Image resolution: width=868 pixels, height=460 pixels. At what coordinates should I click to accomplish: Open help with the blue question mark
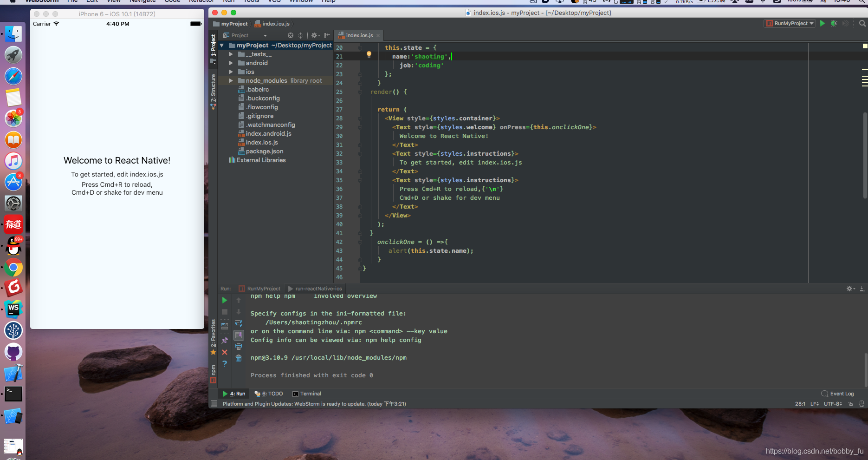coord(225,364)
